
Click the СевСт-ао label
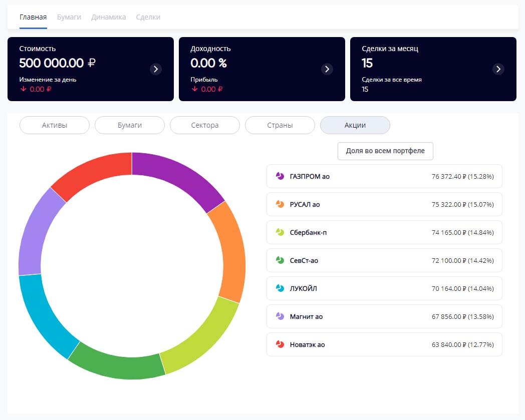304,260
